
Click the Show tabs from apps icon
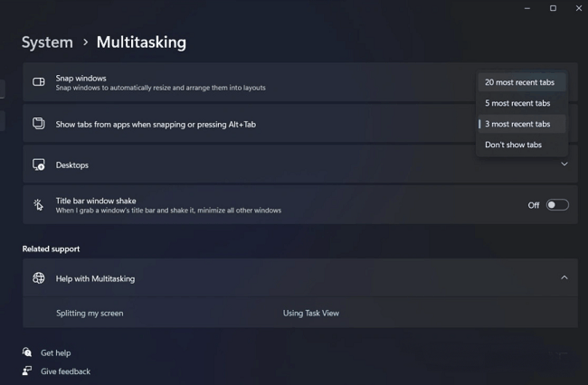pyautogui.click(x=39, y=124)
